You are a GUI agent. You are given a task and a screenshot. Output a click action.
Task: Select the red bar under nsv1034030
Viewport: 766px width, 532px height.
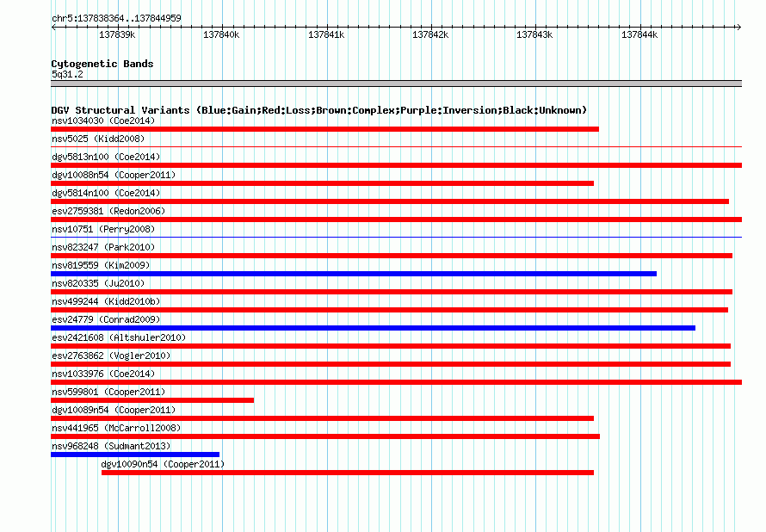(324, 129)
